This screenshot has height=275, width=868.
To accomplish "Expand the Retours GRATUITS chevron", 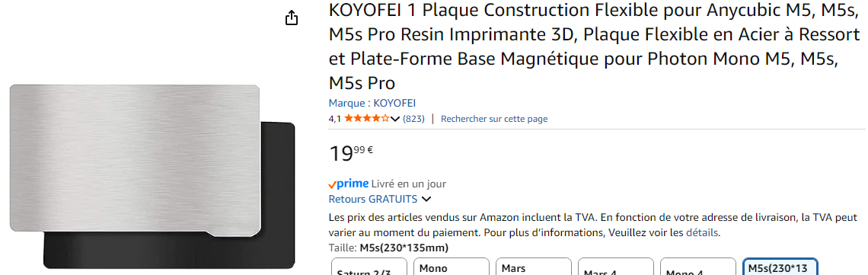I will tap(426, 199).
